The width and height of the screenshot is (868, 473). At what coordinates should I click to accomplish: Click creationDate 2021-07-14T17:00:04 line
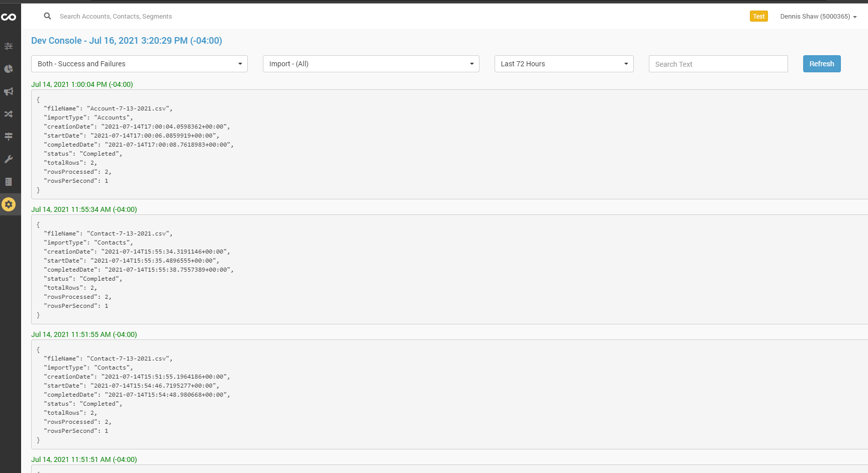coord(137,127)
